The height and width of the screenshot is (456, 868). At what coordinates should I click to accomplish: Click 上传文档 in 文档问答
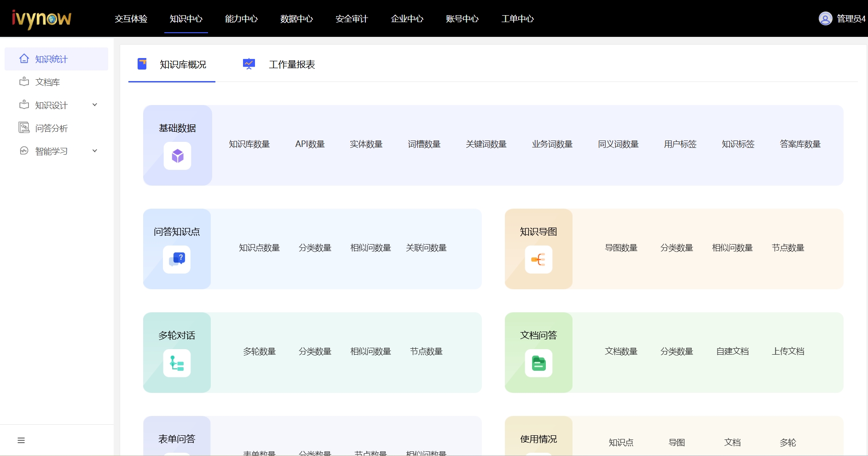pyautogui.click(x=788, y=351)
